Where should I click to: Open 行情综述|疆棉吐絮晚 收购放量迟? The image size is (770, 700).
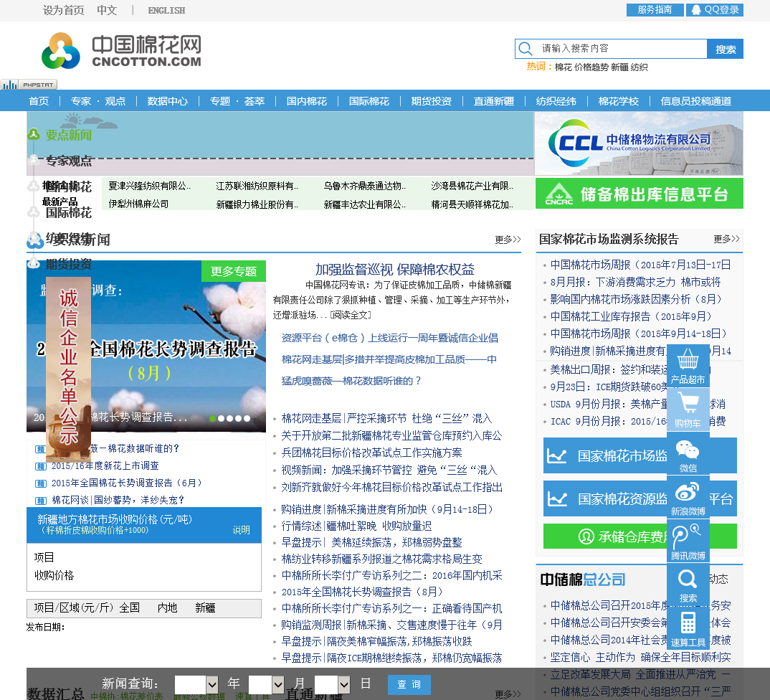pos(356,526)
